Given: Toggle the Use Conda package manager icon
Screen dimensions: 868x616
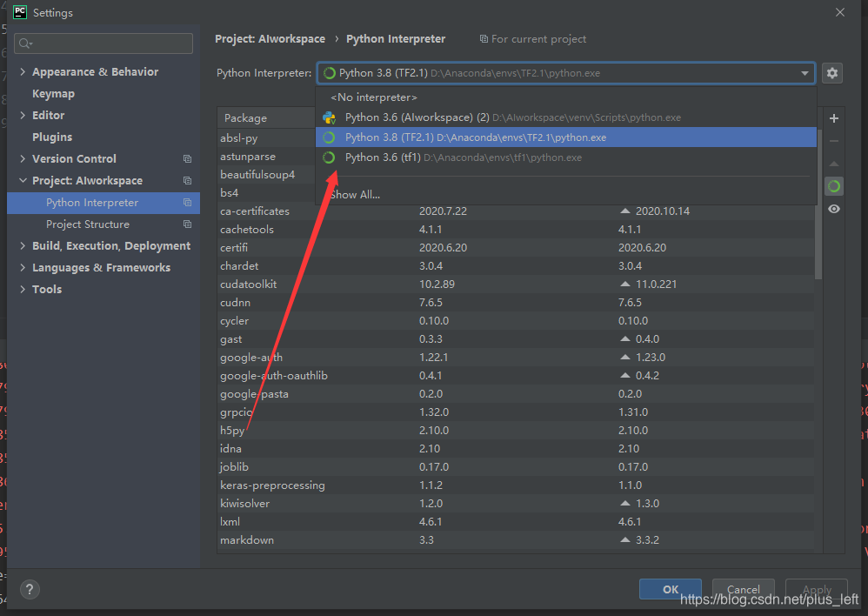Looking at the screenshot, I should 834,187.
